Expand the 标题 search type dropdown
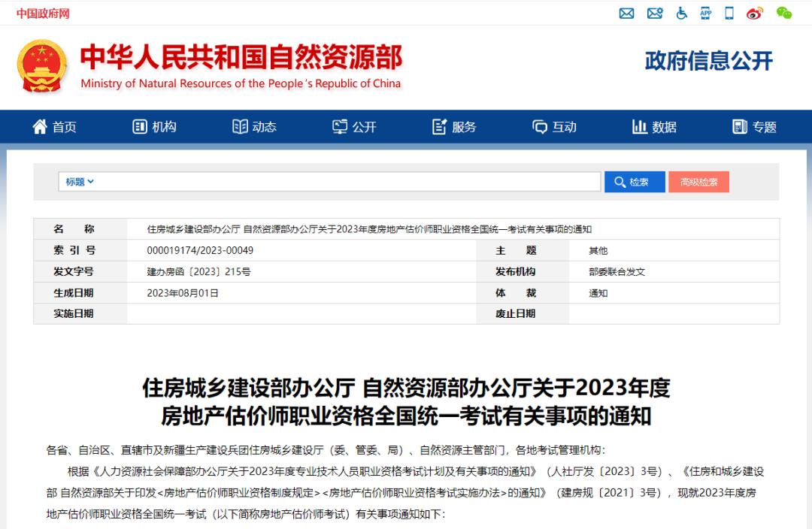This screenshot has height=529, width=812. coord(79,182)
